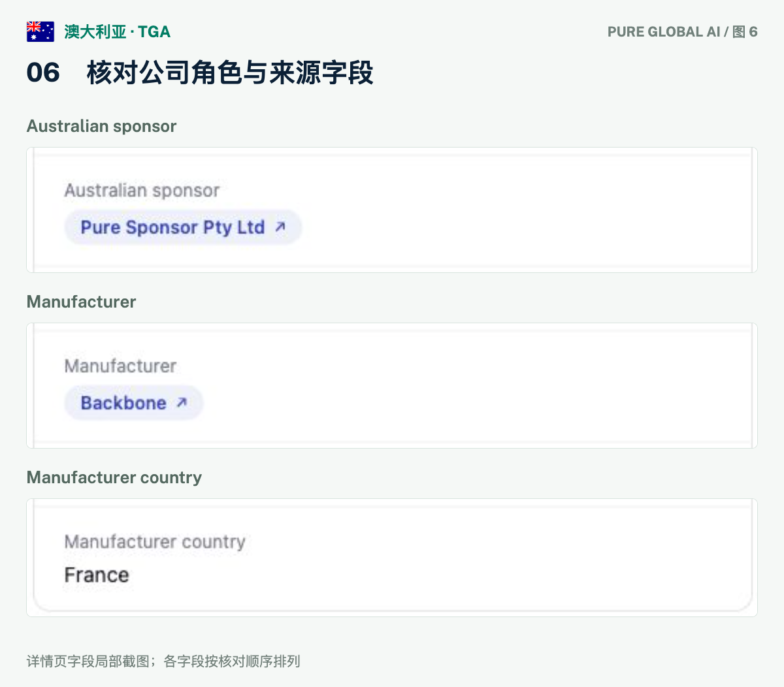Click the Manufacturer label inside the card
The image size is (784, 687).
pyautogui.click(x=120, y=366)
